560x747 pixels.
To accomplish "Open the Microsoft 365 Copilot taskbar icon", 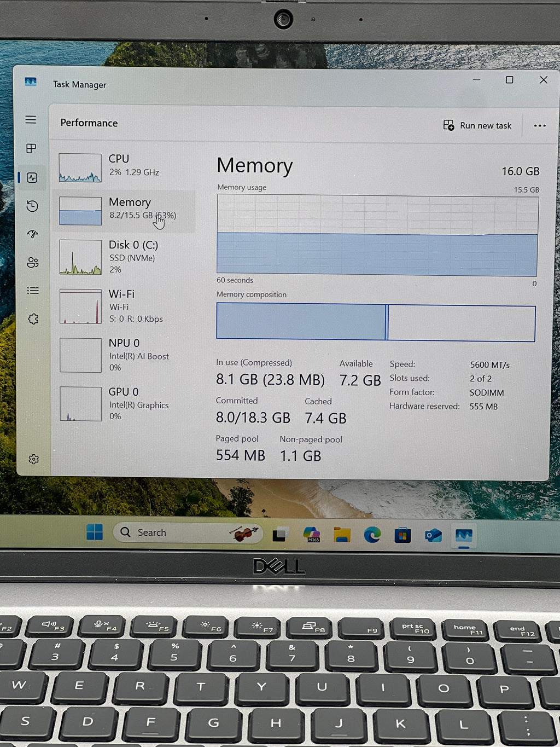I will (312, 534).
